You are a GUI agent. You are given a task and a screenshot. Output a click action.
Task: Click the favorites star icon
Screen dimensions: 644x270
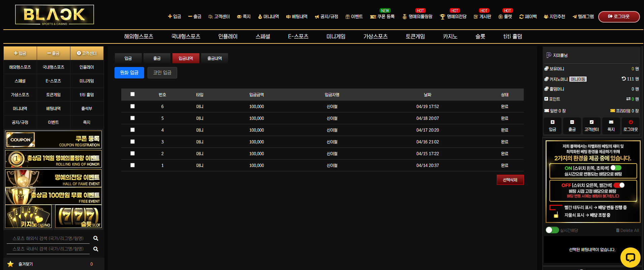pos(10,264)
